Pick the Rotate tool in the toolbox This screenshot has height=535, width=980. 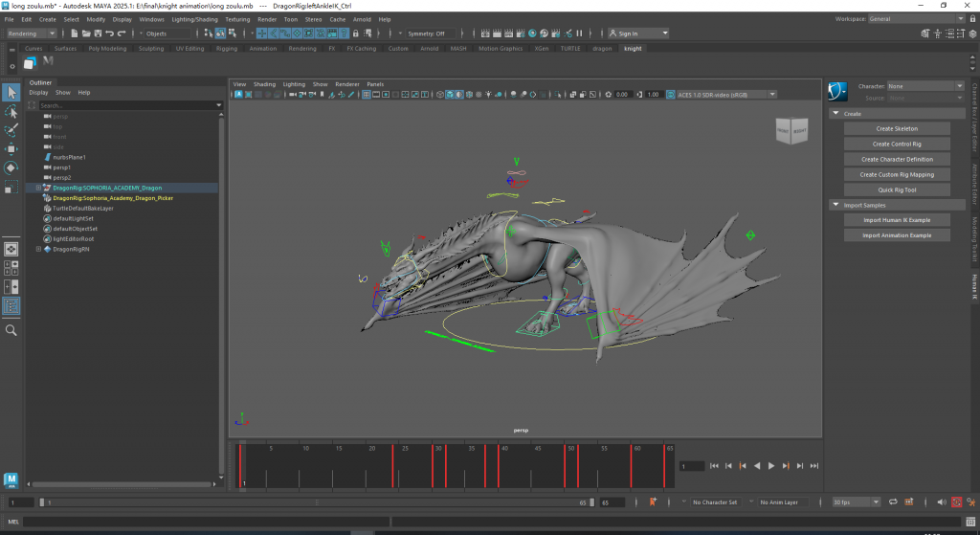(x=11, y=168)
